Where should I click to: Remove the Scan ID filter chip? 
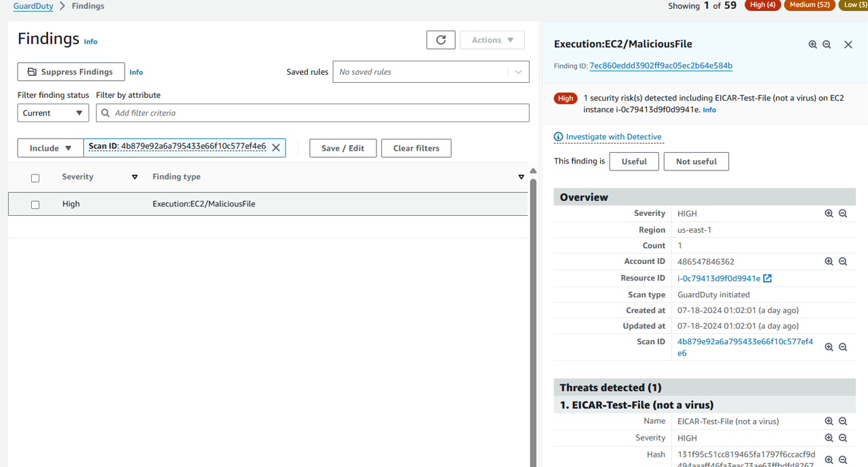pos(276,148)
